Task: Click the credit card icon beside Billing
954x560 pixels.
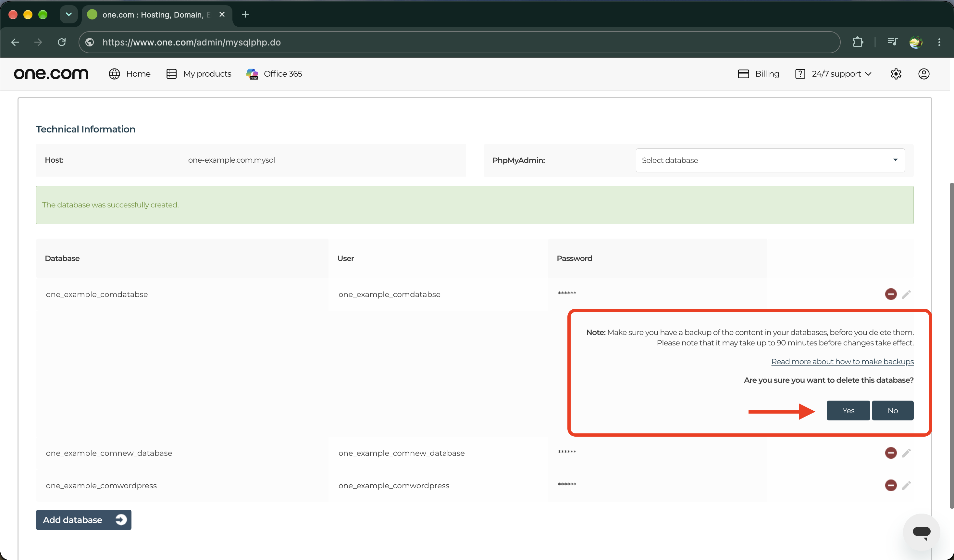Action: (744, 74)
